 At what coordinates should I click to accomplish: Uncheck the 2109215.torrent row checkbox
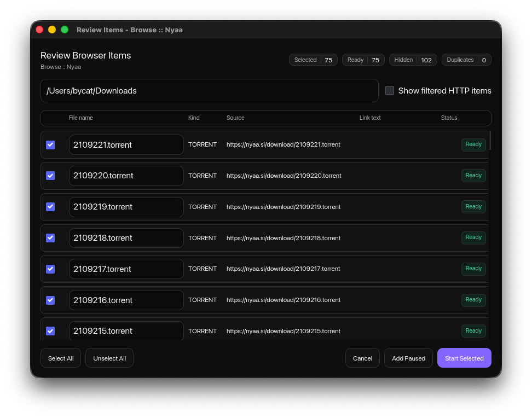click(50, 331)
